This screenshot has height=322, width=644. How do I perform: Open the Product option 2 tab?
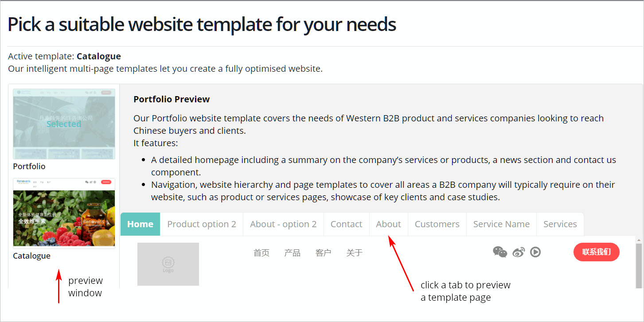coord(202,224)
